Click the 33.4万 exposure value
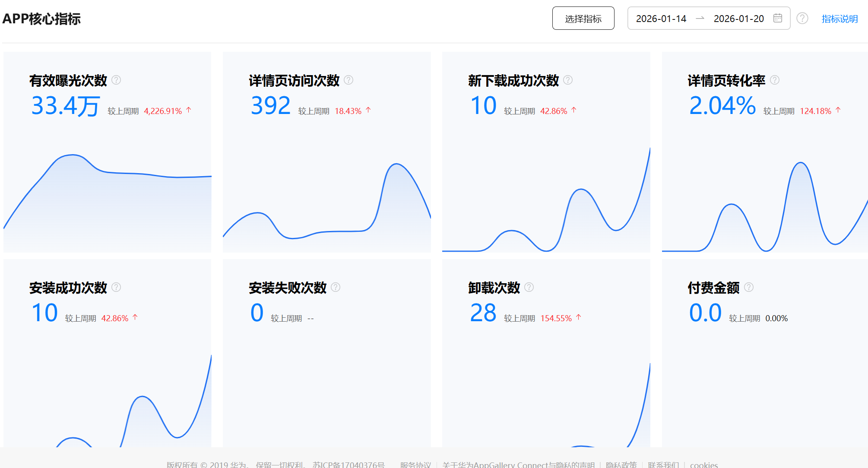This screenshot has height=468, width=868. (x=66, y=106)
